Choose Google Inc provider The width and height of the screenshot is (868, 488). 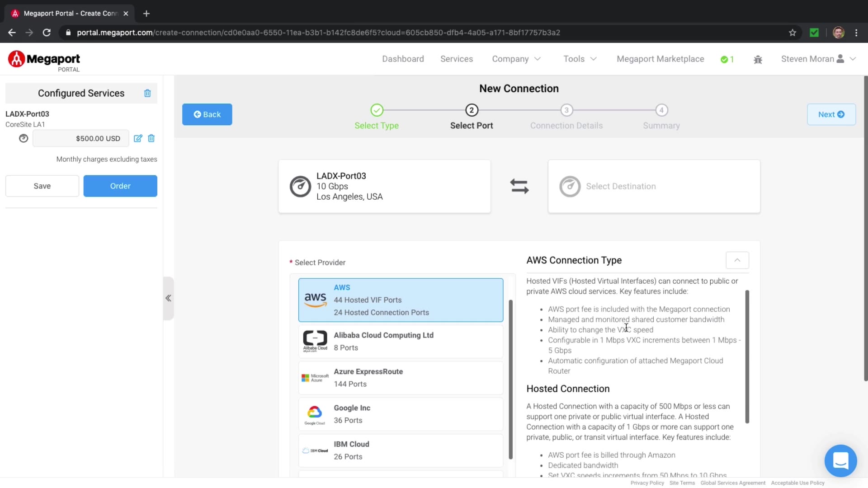click(x=401, y=414)
